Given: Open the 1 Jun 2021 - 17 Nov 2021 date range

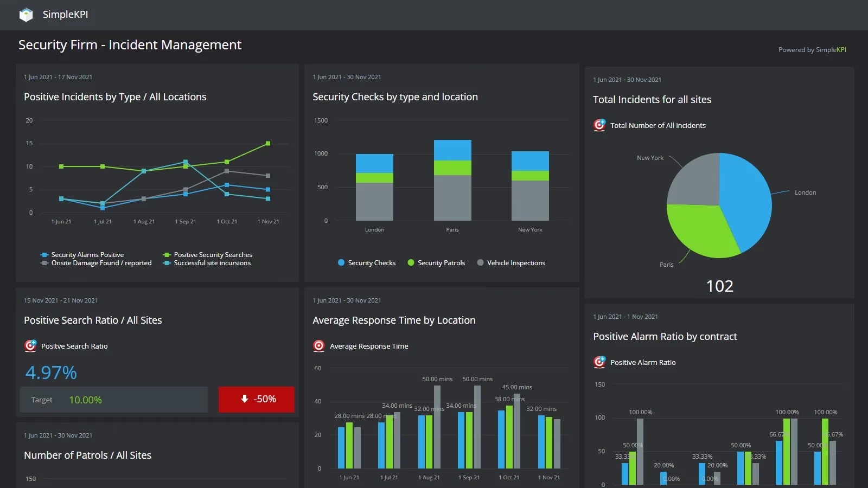Looking at the screenshot, I should [58, 76].
